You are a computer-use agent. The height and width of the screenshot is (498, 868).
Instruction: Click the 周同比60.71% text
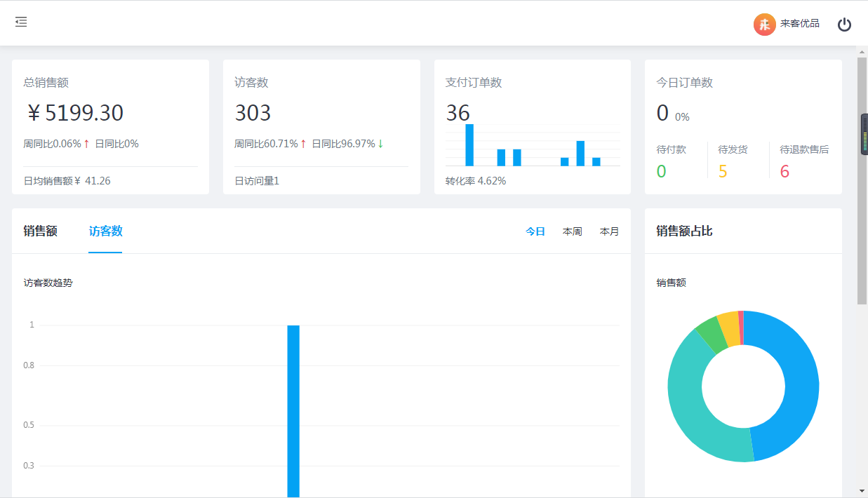[266, 144]
